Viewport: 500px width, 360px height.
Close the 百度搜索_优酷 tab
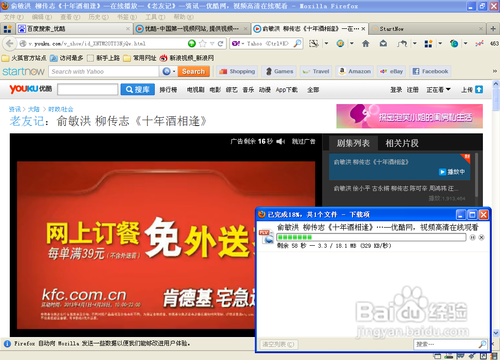click(x=128, y=29)
